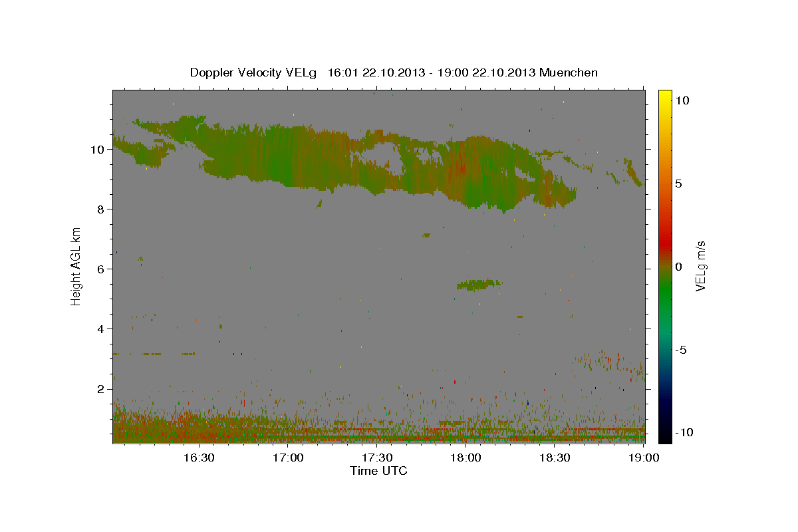Click the colorbar value -5 label
Screen dimensions: 798x532
click(x=680, y=350)
